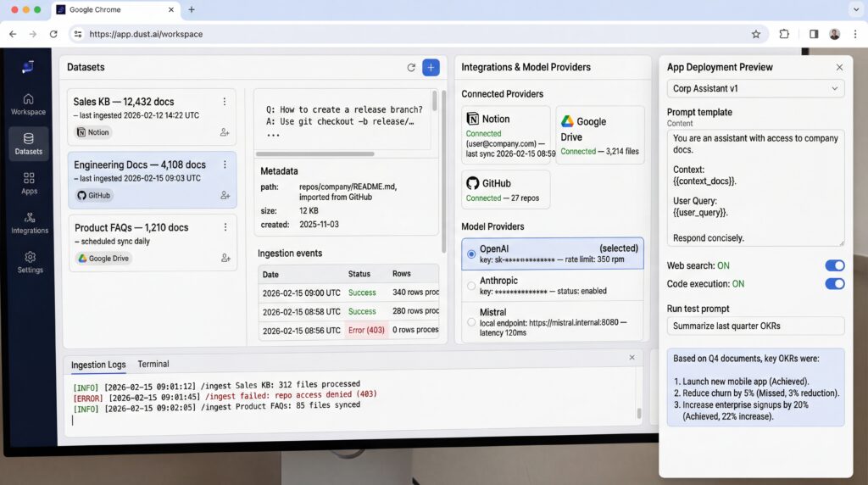Switch to the Terminal tab
The height and width of the screenshot is (485, 868).
point(153,364)
